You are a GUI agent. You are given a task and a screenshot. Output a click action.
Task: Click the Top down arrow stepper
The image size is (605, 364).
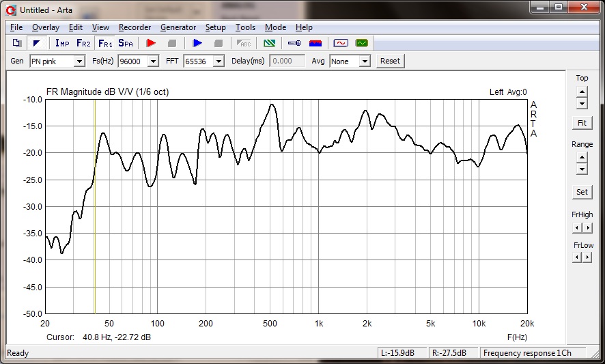pyautogui.click(x=582, y=103)
